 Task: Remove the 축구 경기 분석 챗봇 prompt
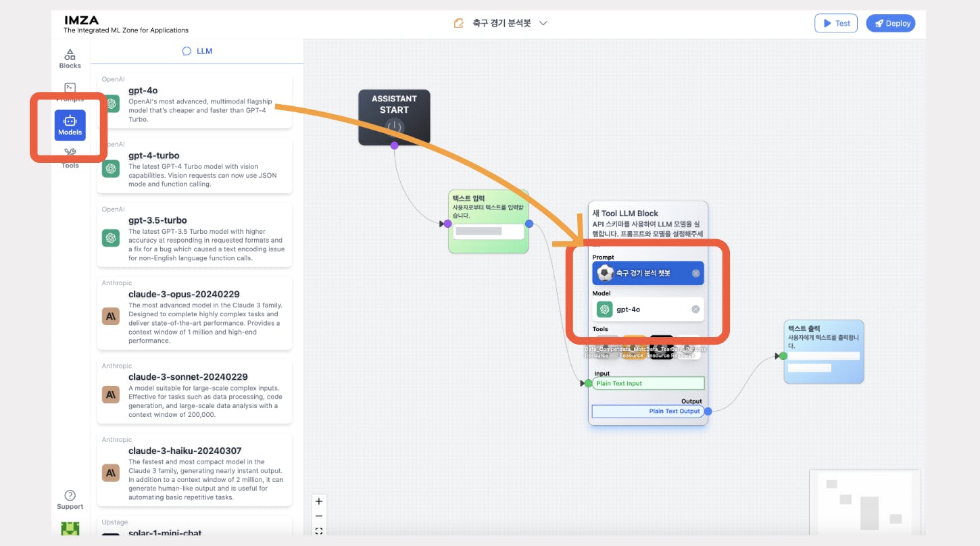coord(695,273)
